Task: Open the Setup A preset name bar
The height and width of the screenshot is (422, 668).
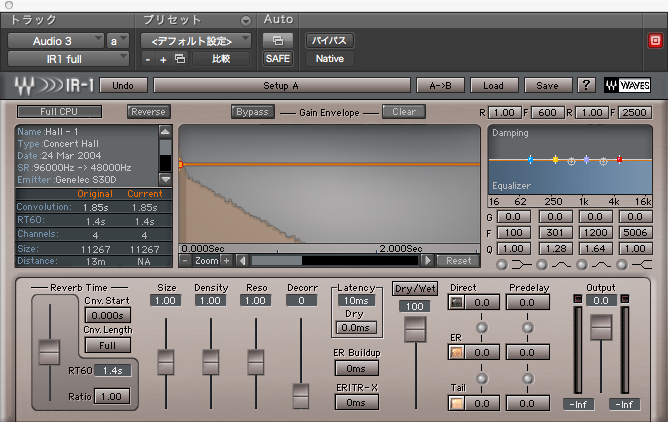Action: point(282,85)
